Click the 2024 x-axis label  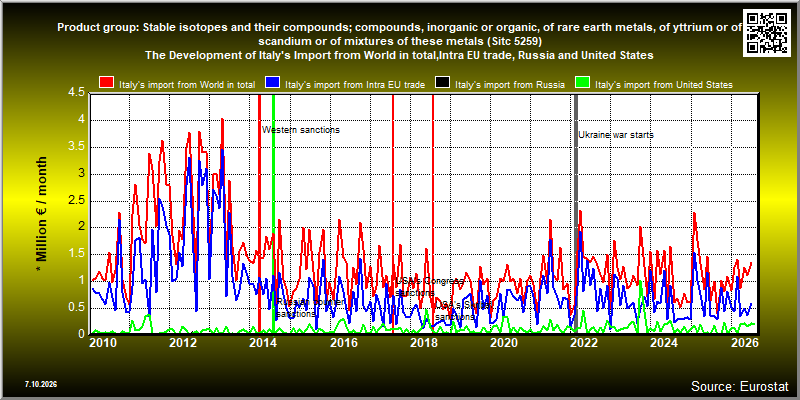[663, 342]
